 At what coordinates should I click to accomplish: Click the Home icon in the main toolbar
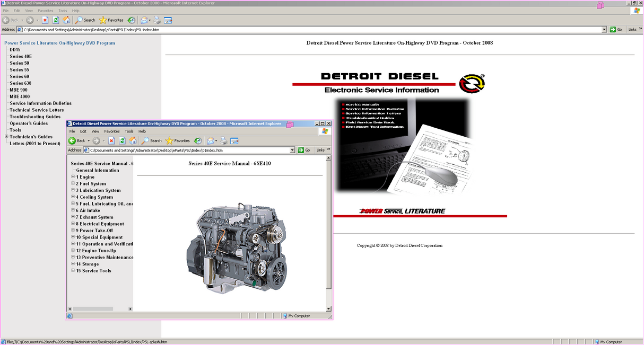pos(66,20)
